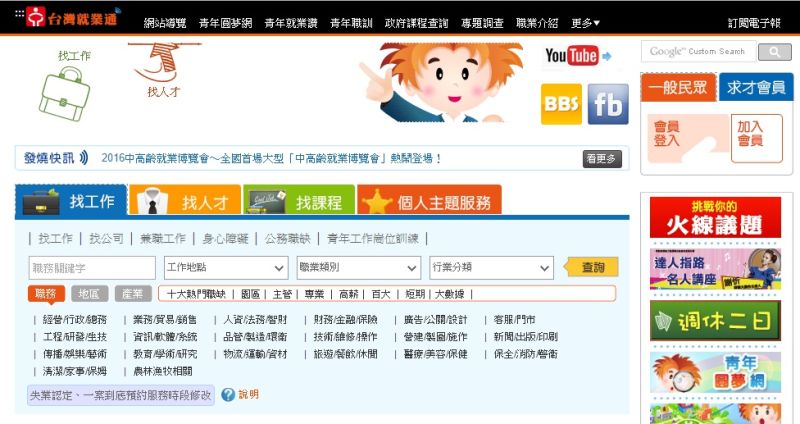Open 職業介紹 in the top navigation
Screen dimensions: 800x424
tap(537, 23)
